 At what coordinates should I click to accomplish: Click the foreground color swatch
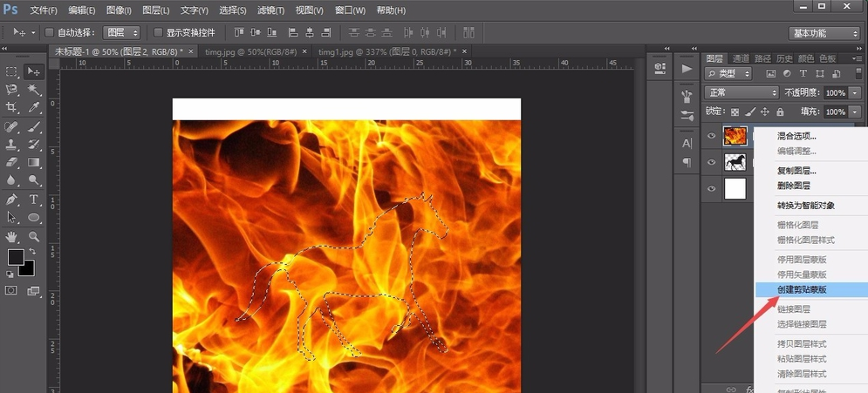coord(16,257)
